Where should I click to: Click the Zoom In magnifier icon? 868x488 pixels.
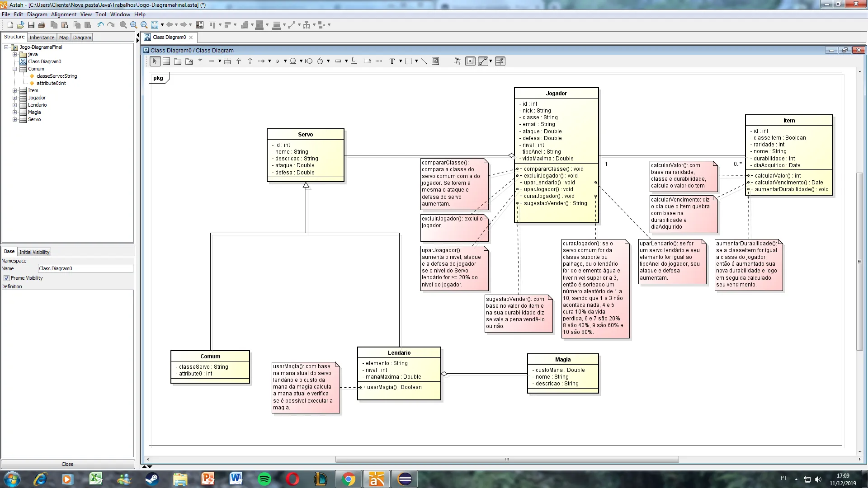click(133, 25)
